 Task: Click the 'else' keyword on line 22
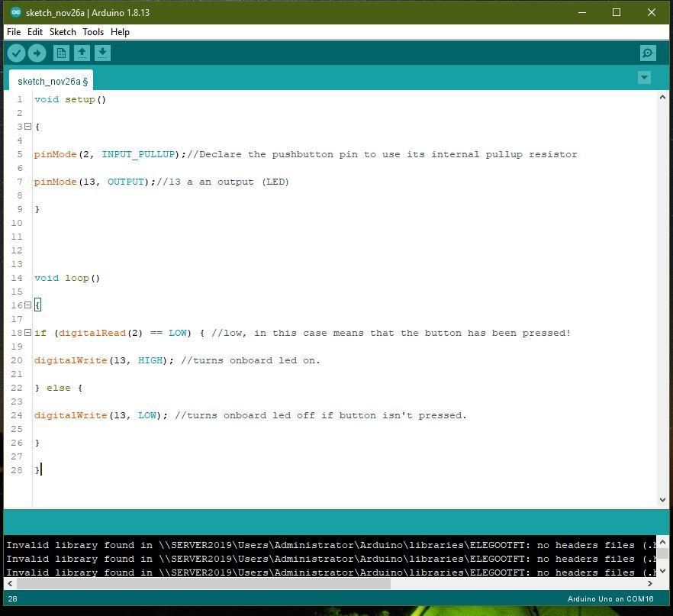58,388
